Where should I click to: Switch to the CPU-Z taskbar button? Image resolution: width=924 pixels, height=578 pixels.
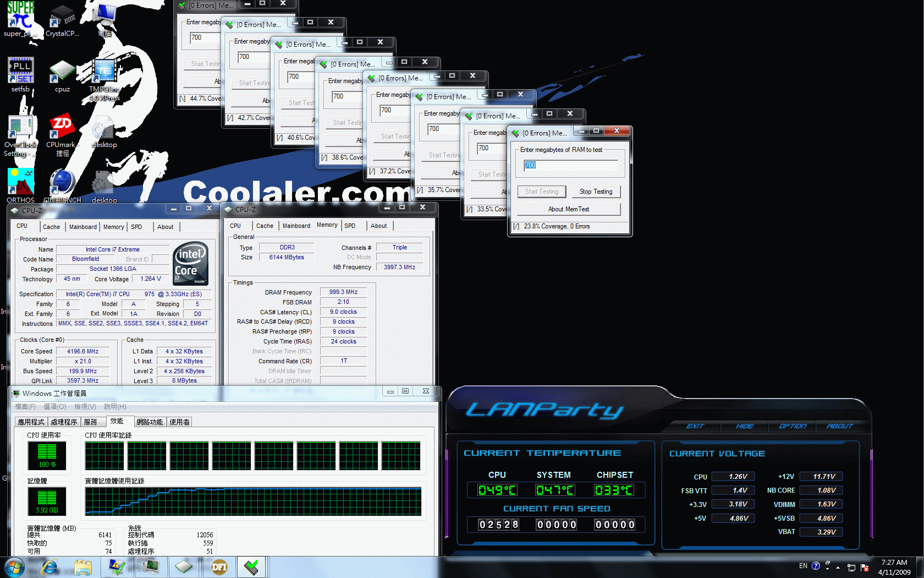[184, 567]
